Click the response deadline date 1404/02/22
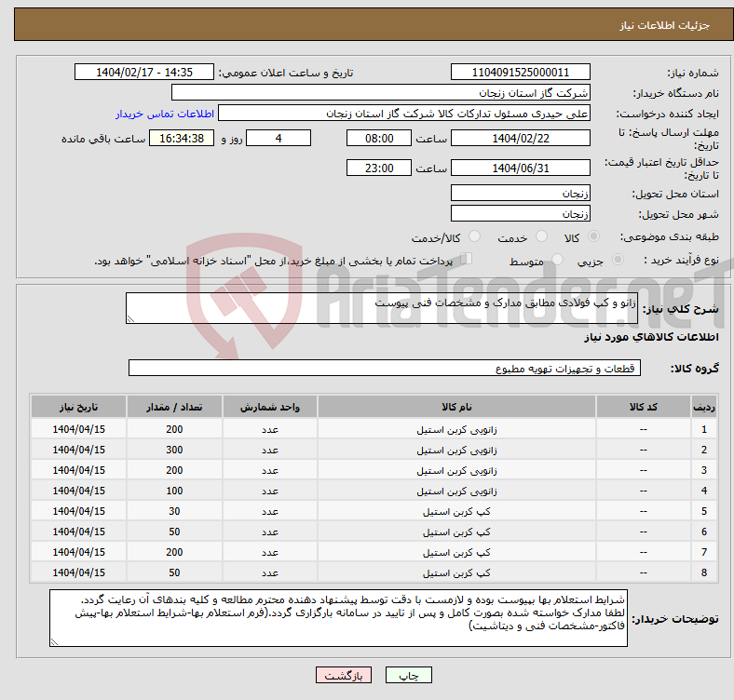Viewport: 734px width, 700px height. [520, 138]
